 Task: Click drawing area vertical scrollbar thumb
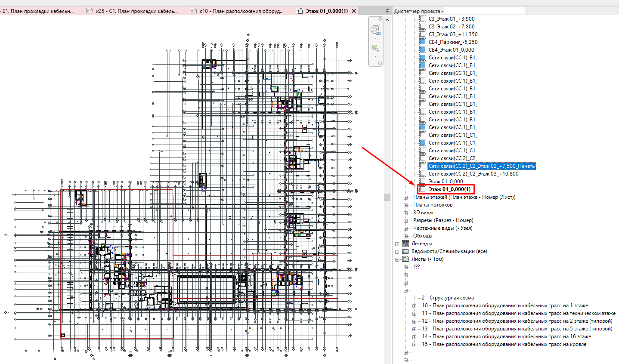coord(387,197)
